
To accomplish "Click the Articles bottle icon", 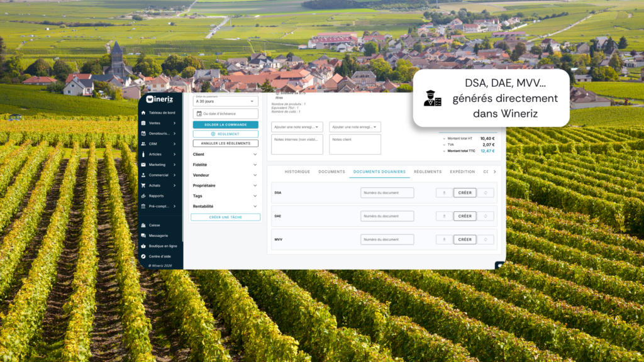I will (143, 155).
